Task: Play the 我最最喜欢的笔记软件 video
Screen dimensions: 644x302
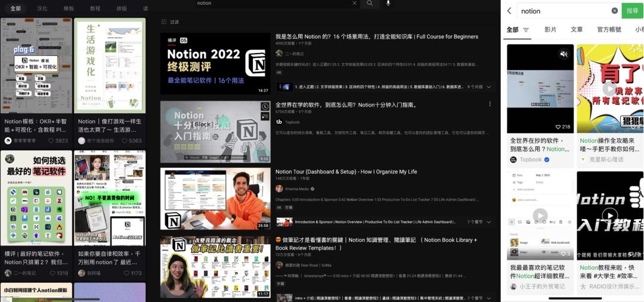Action: (x=540, y=216)
